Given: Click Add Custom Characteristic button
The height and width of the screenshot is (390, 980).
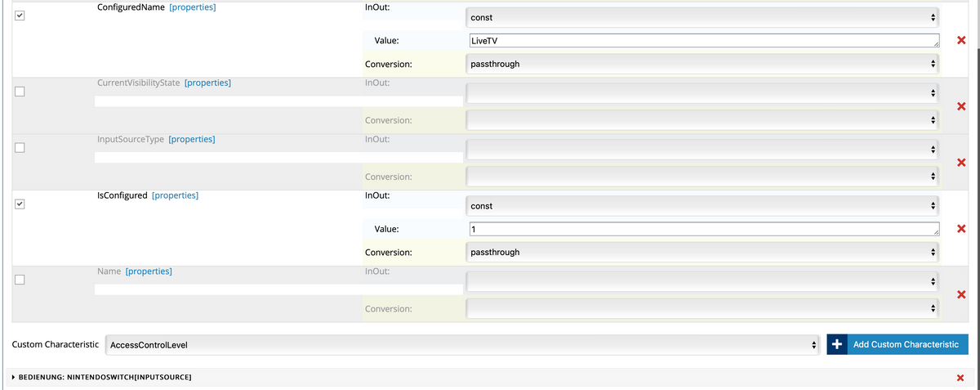Looking at the screenshot, I should click(898, 345).
